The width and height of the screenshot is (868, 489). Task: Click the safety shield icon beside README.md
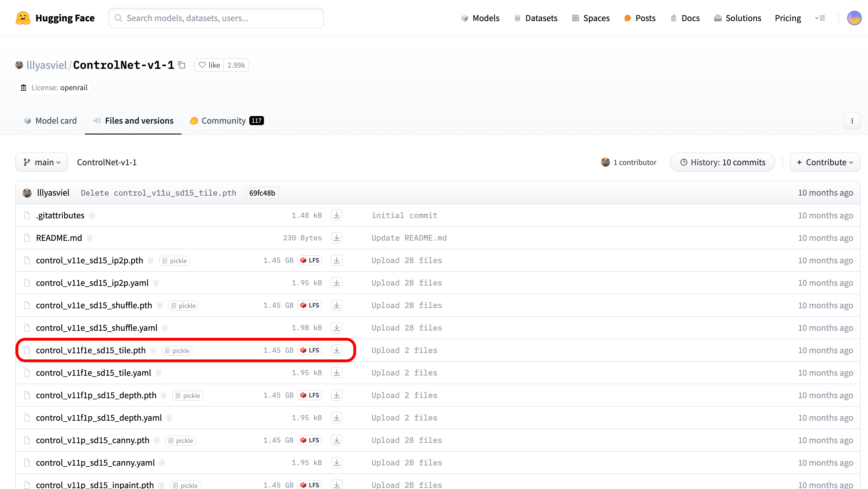coord(89,238)
